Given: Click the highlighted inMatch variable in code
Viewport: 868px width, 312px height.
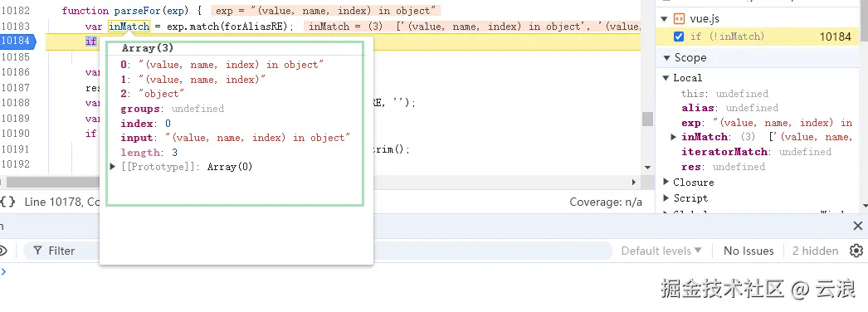Looking at the screenshot, I should [x=129, y=26].
